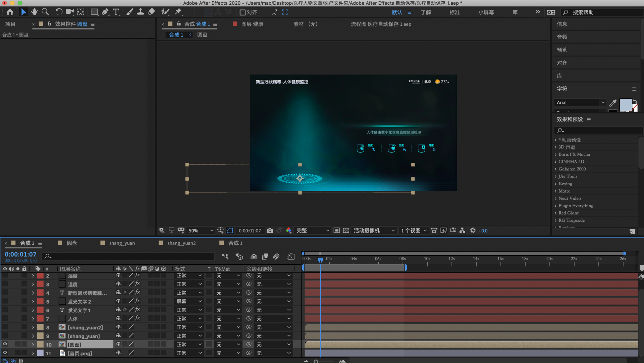
Task: Open graph editor icon in timeline
Action: coord(291,257)
